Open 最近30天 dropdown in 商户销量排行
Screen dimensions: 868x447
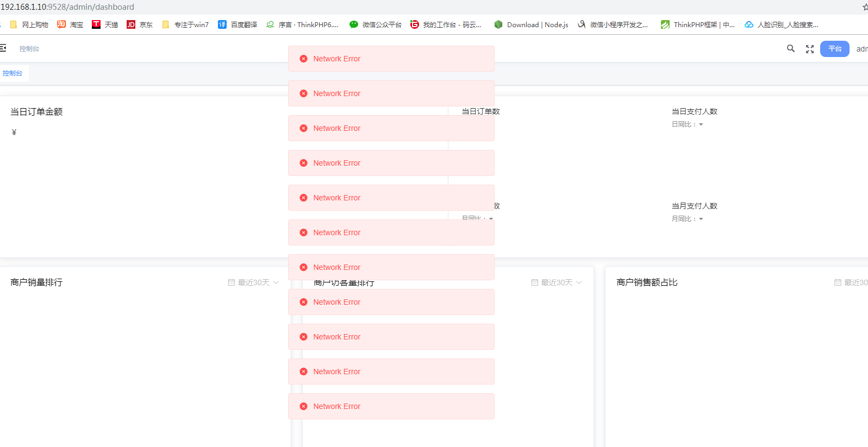[x=253, y=282]
